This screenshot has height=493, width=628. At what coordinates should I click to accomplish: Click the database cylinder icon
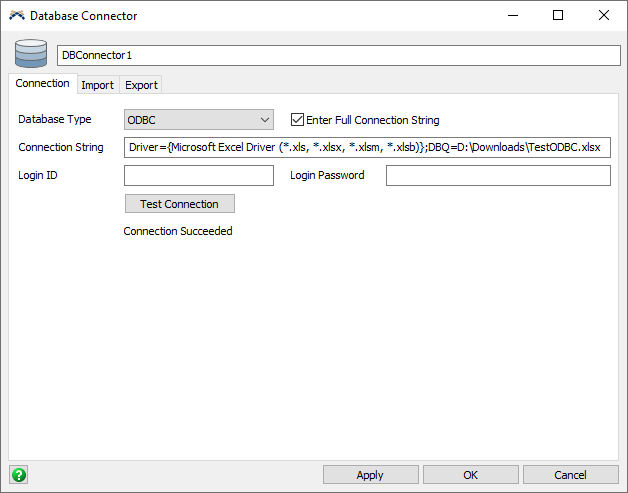point(31,54)
